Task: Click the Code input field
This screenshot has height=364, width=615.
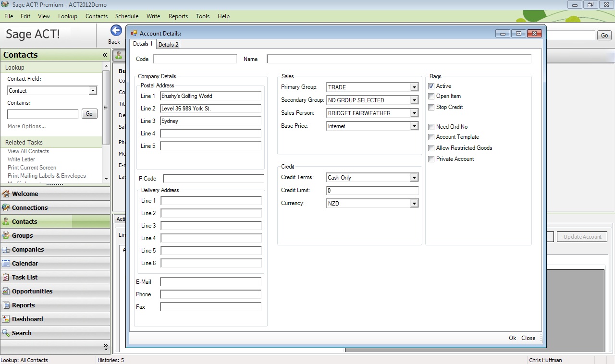Action: click(195, 59)
